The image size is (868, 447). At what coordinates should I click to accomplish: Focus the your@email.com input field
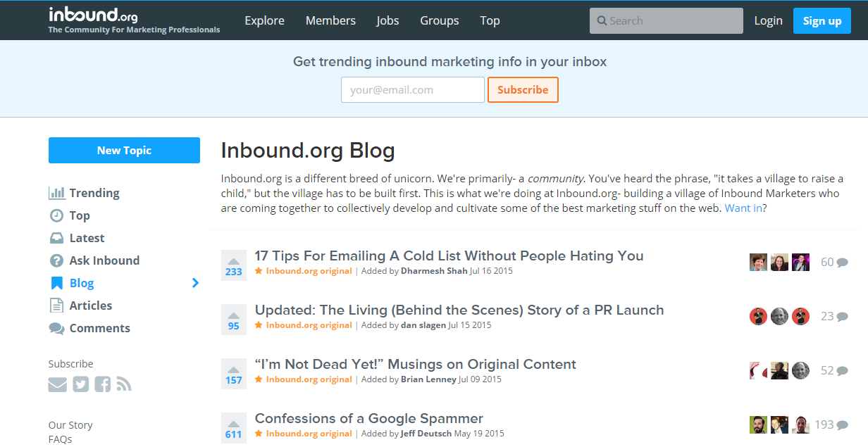point(413,90)
